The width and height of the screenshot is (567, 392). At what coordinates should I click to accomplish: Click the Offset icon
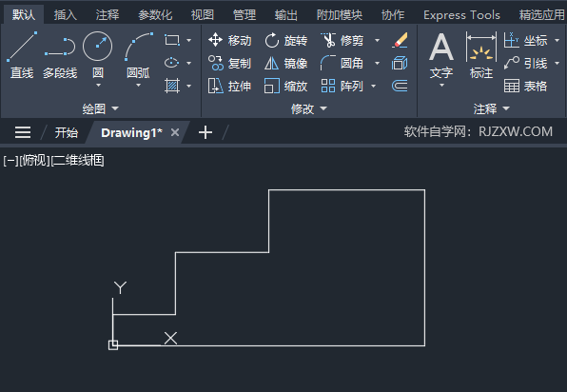point(400,86)
